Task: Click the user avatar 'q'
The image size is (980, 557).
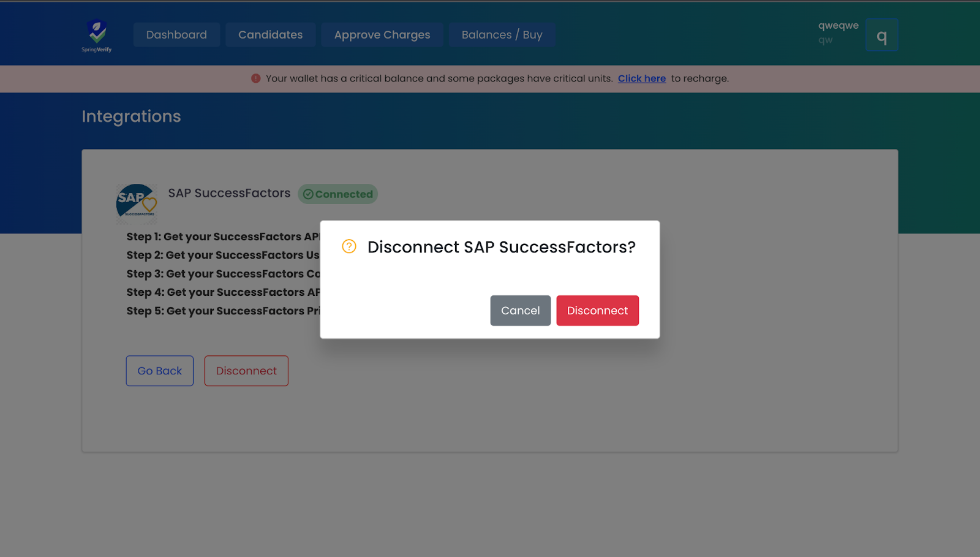Action: pyautogui.click(x=881, y=35)
